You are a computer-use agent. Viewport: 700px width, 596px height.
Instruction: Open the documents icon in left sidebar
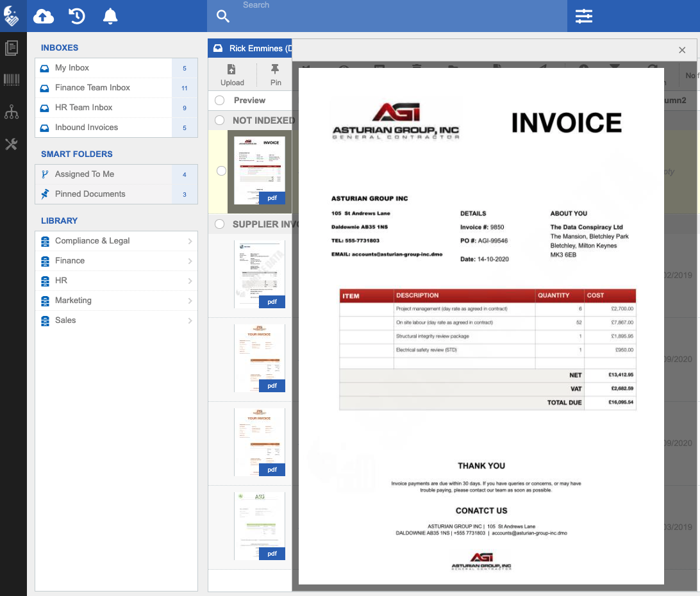[x=12, y=48]
